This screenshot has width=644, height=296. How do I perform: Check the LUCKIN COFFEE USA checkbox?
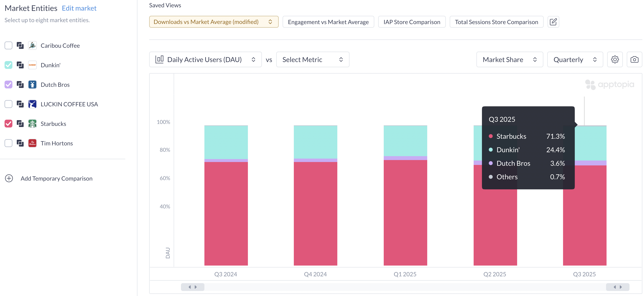[8, 104]
